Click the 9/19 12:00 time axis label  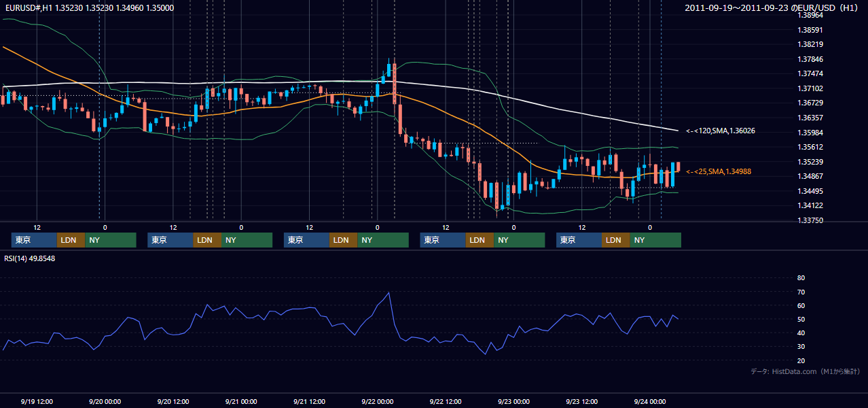coord(37,401)
